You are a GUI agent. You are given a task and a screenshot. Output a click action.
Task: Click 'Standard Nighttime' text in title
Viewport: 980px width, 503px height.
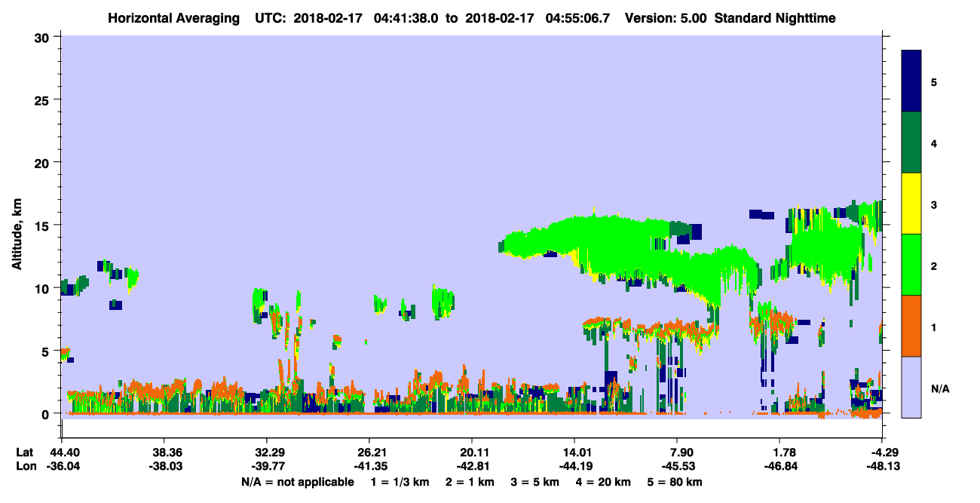(x=775, y=18)
